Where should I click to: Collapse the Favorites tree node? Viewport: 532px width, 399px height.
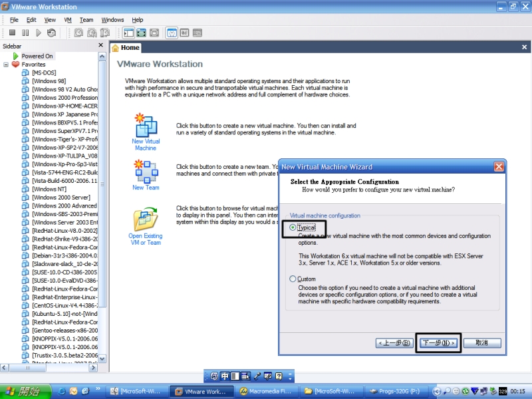[x=6, y=65]
